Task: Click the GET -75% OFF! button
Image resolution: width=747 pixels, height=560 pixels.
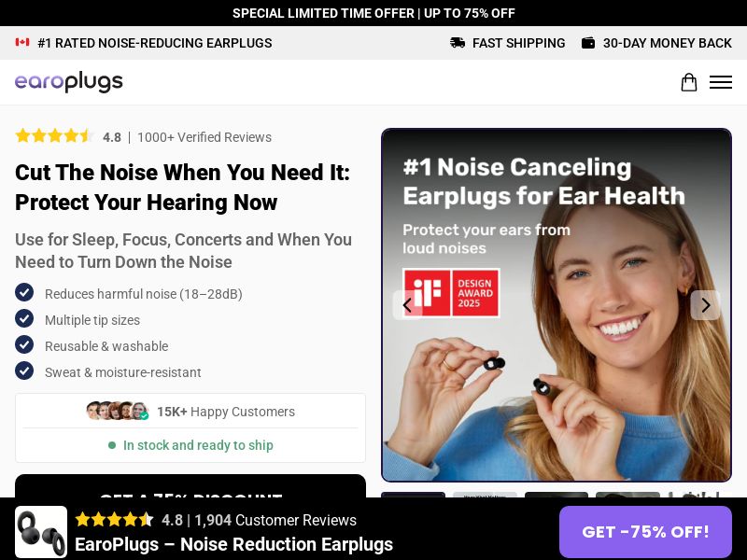Action: click(x=645, y=531)
